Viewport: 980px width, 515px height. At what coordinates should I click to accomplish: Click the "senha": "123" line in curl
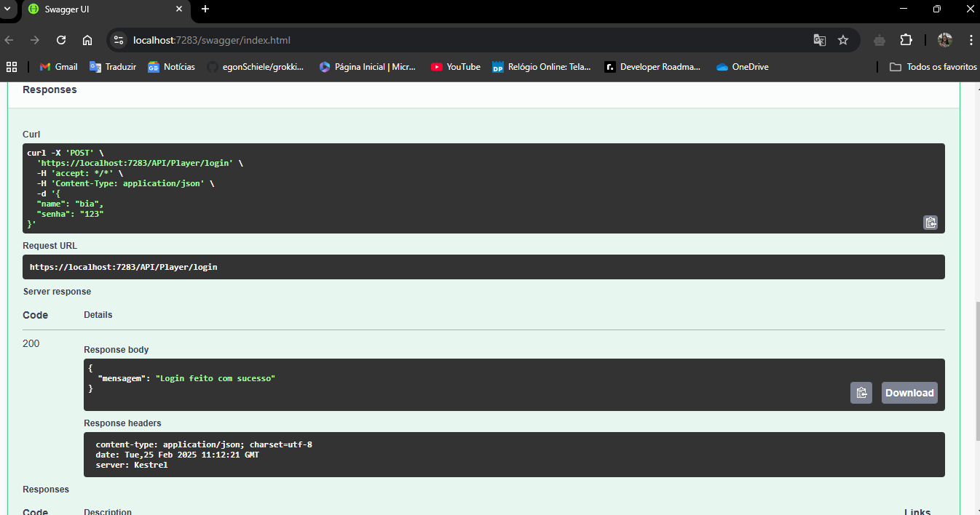pos(71,215)
